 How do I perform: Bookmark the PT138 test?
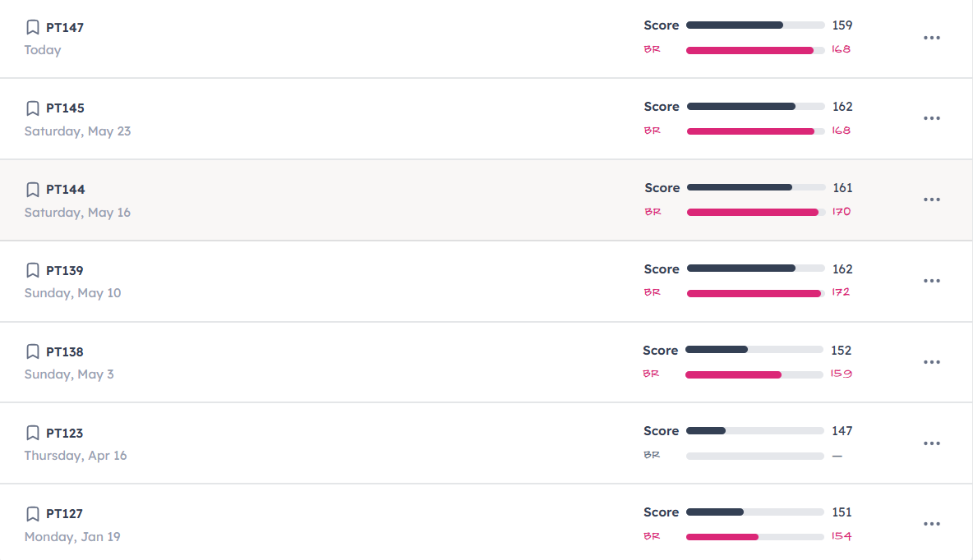(33, 351)
